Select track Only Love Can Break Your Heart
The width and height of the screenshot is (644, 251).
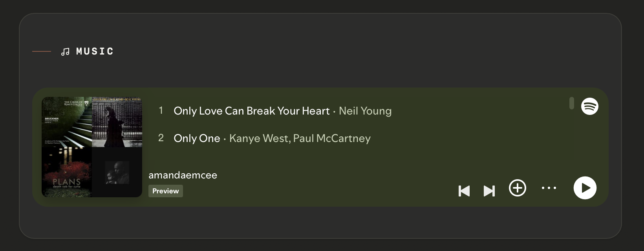pos(251,111)
